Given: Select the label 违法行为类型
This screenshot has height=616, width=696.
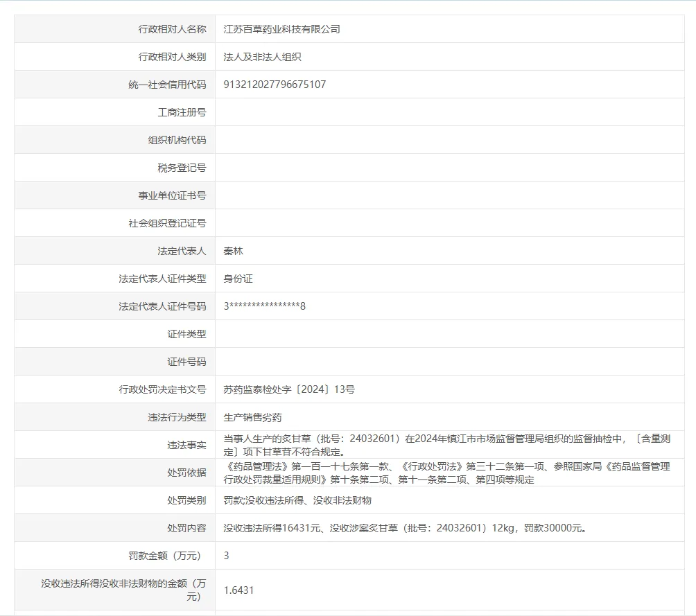Looking at the screenshot, I should pos(177,417).
